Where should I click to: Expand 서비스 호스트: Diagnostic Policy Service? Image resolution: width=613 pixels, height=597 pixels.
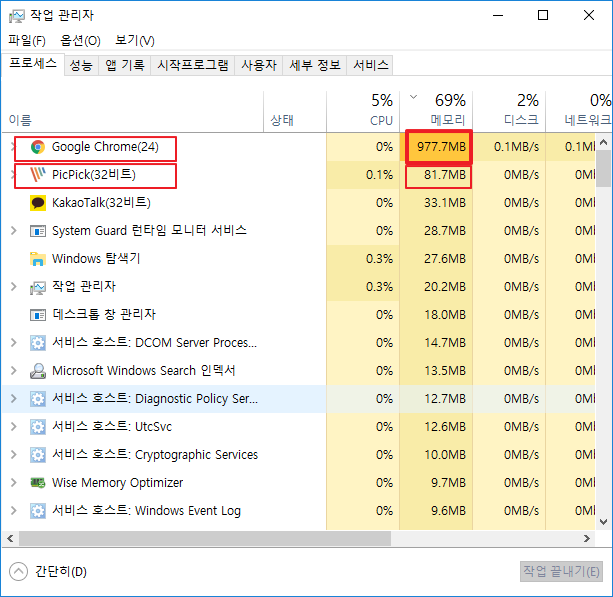click(14, 398)
